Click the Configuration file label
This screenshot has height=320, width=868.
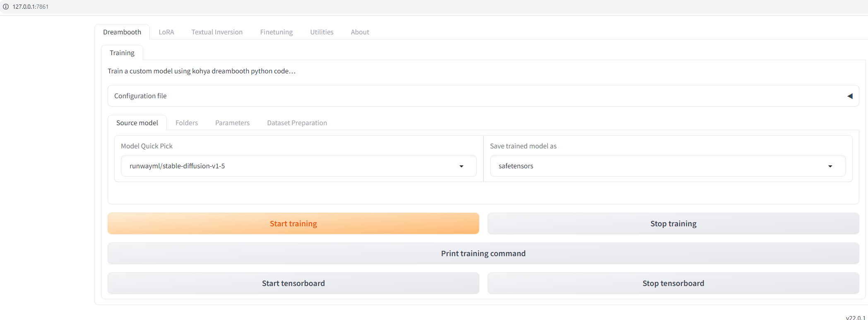point(140,96)
